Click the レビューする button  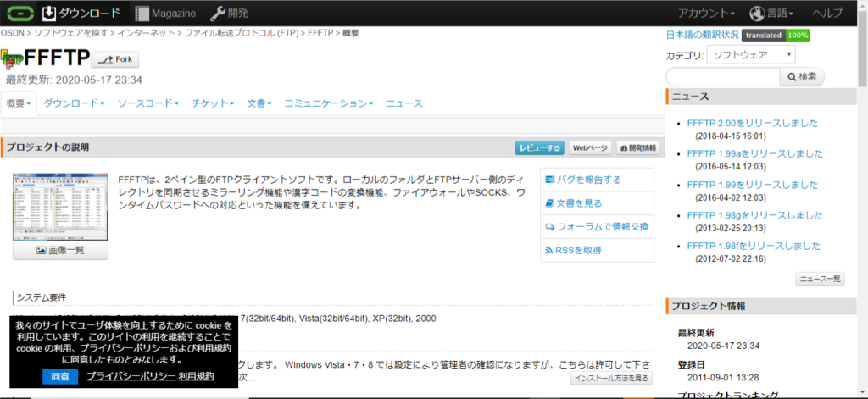coord(540,147)
